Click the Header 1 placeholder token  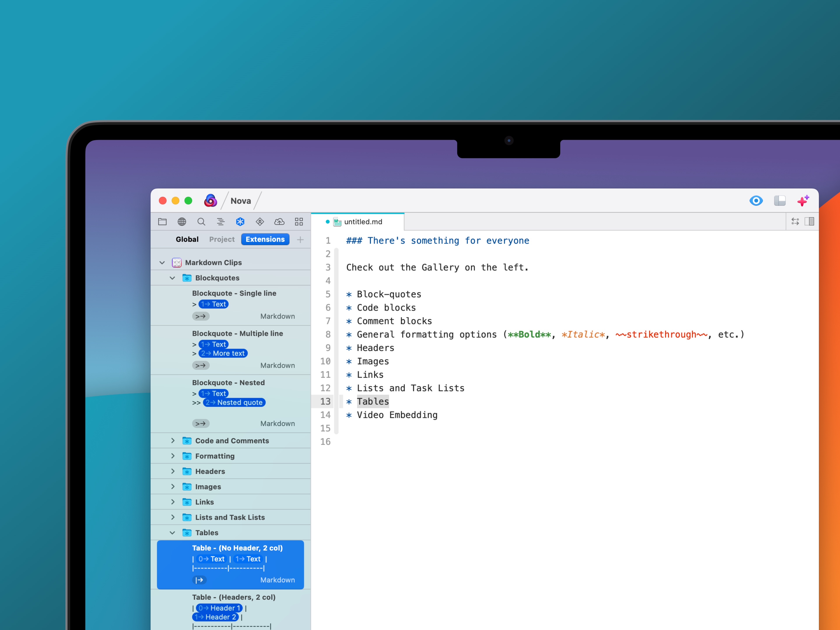tap(219, 608)
